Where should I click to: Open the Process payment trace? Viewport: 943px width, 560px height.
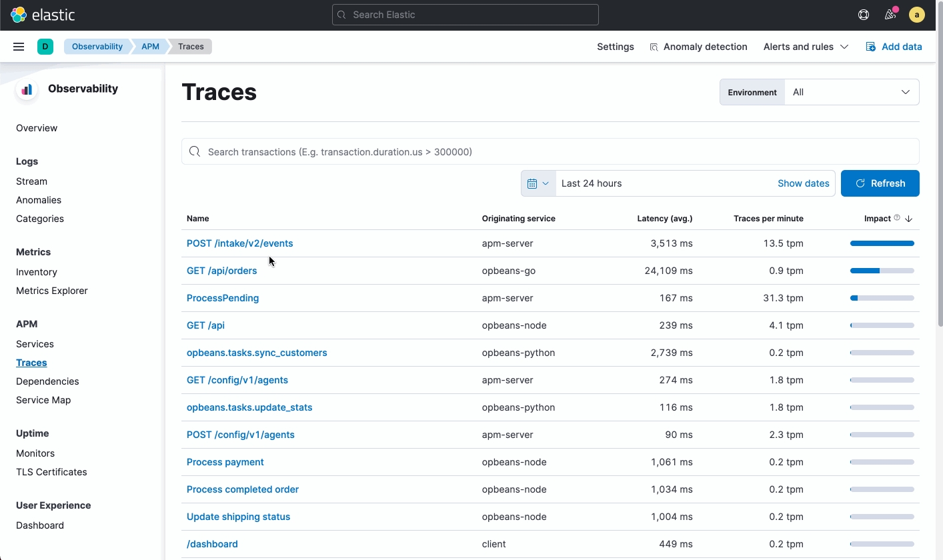coord(225,462)
